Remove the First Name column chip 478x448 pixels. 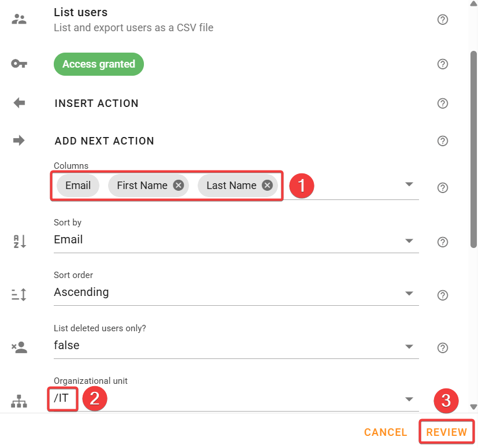point(179,185)
